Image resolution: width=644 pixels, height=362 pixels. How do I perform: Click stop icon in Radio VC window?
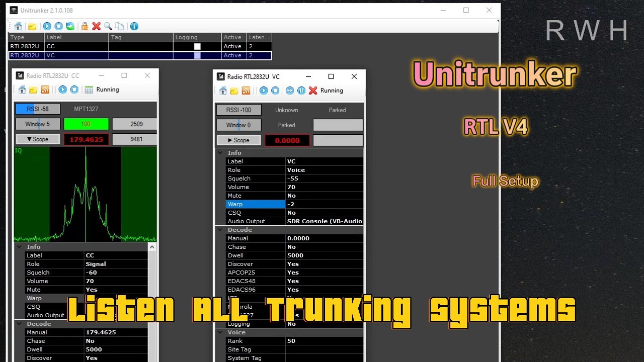pyautogui.click(x=275, y=90)
